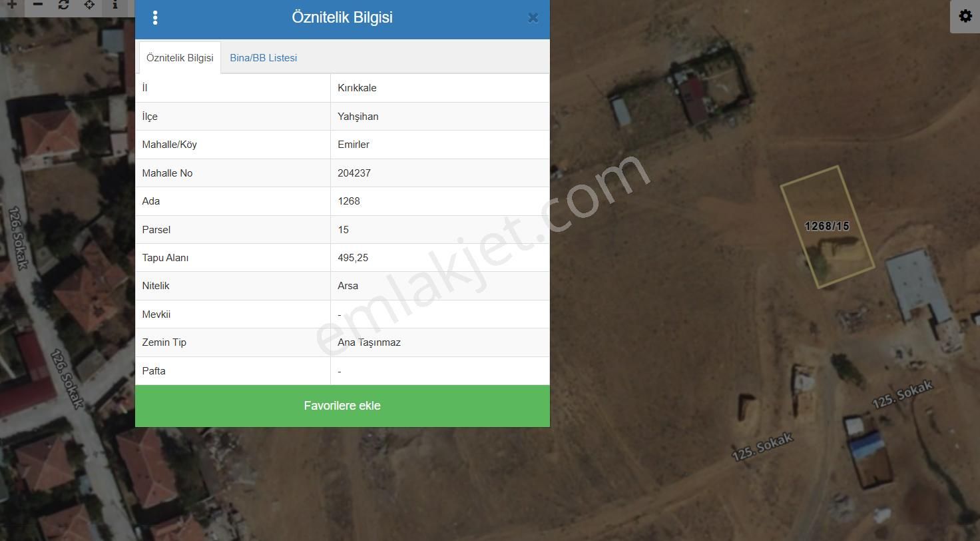Click the refresh map icon
Image resolution: width=980 pixels, height=541 pixels.
pos(63,5)
